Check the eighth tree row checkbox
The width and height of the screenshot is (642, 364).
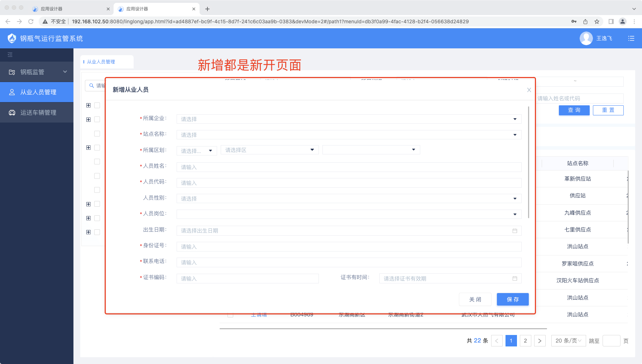pos(97,204)
